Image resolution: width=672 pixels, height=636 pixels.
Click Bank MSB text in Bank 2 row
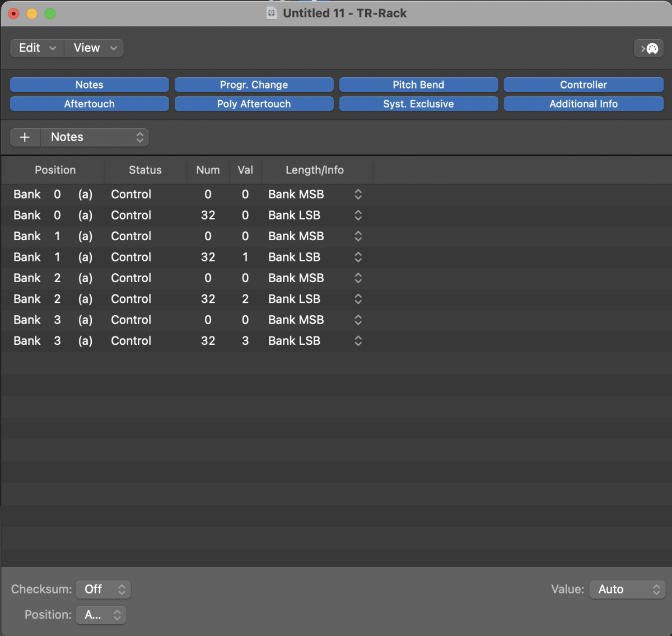(x=296, y=278)
